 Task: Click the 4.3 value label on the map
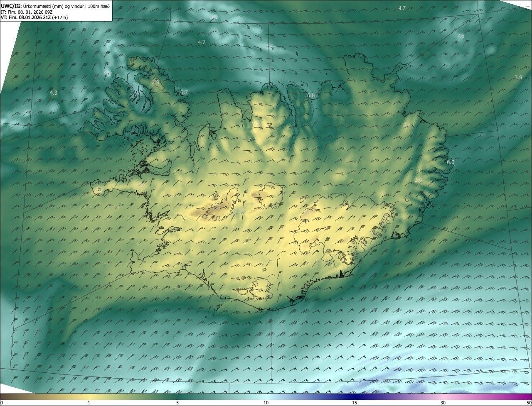pos(53,93)
